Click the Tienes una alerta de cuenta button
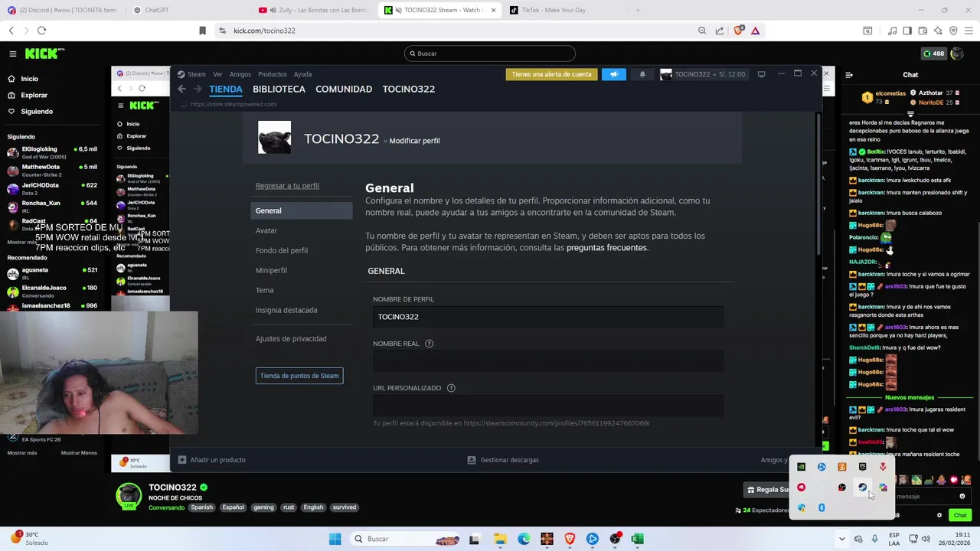The image size is (980, 551). pos(551,74)
